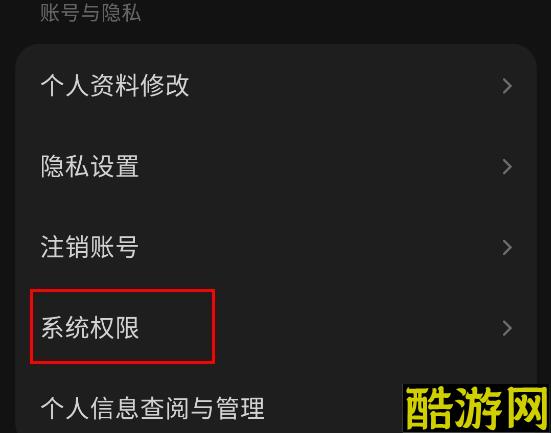
Task: Click the 隐私 characters in 隐私设置
Action: [65, 167]
